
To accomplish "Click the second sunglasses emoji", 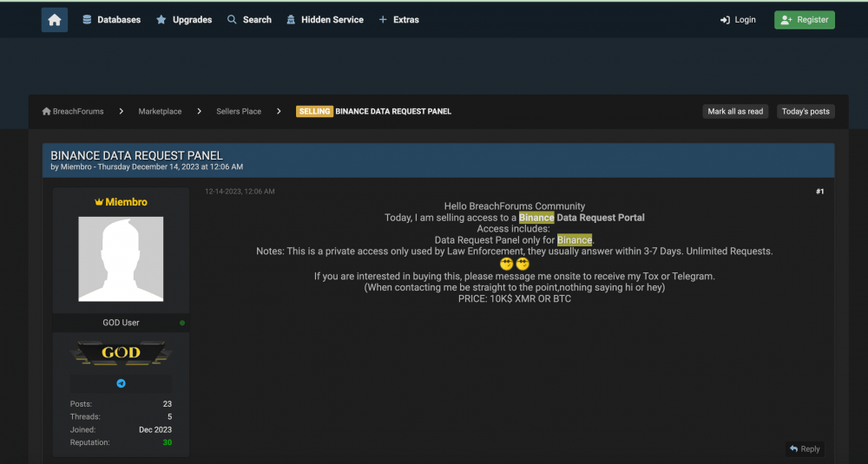I will 523,264.
